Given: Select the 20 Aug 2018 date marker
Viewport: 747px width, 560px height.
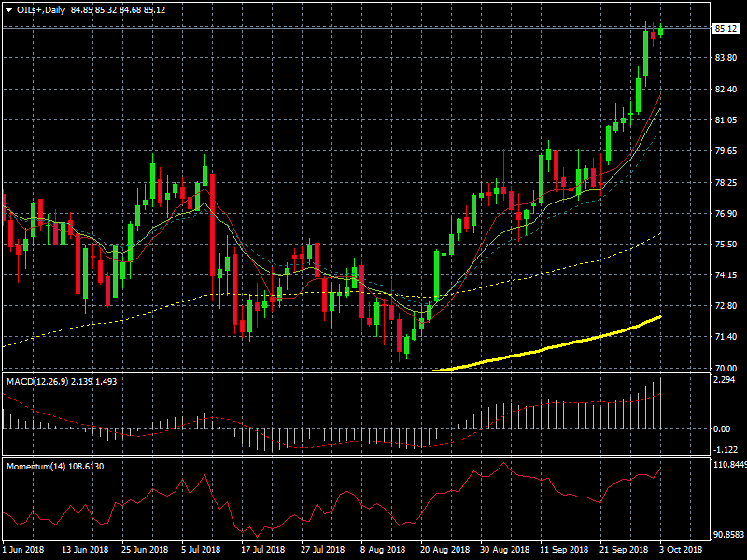Looking at the screenshot, I should tap(441, 549).
